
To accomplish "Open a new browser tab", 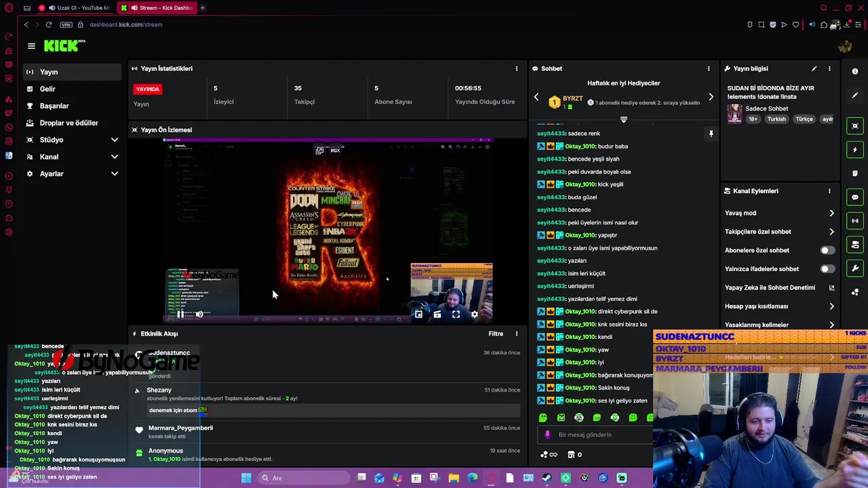I will point(202,8).
